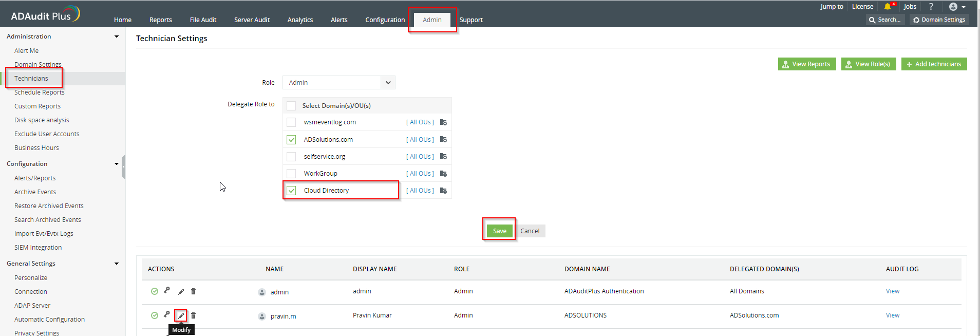View audit log for admin technician
Viewport: 980px width, 336px height.
tap(893, 291)
